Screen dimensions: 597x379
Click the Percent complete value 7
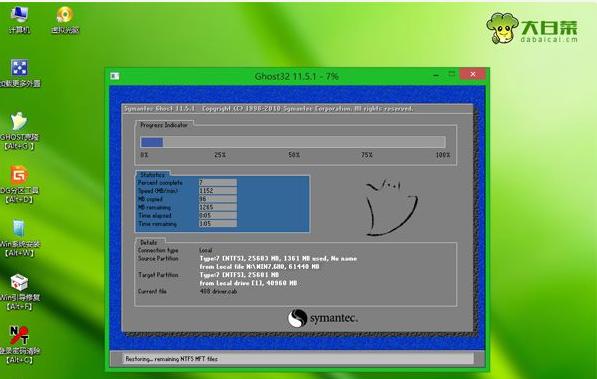click(218, 182)
